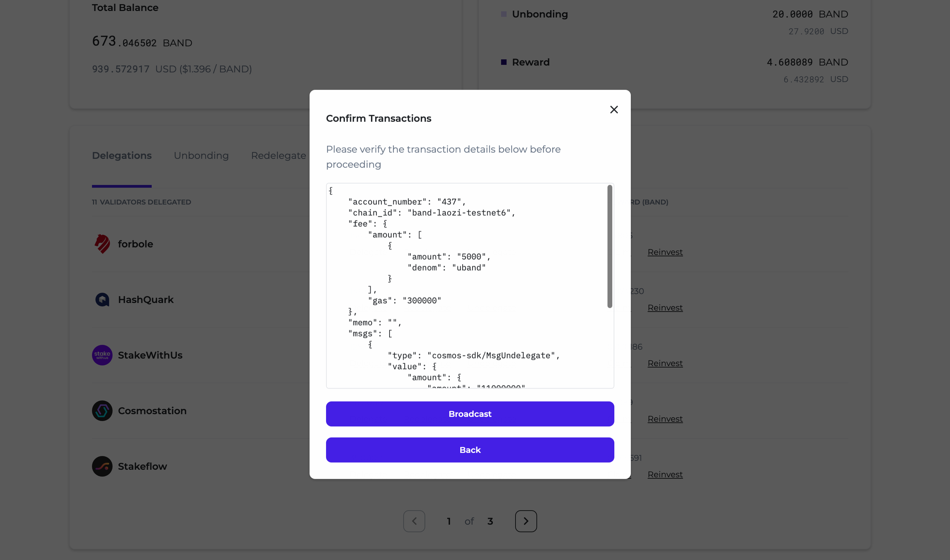Open the Redelegate tab

tap(279, 155)
